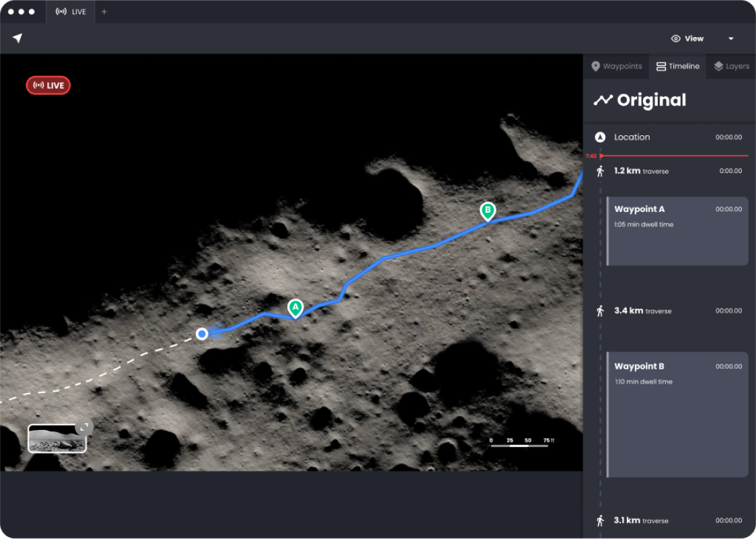756x539 pixels.
Task: Toggle the eye icon next to View
Action: (x=675, y=38)
